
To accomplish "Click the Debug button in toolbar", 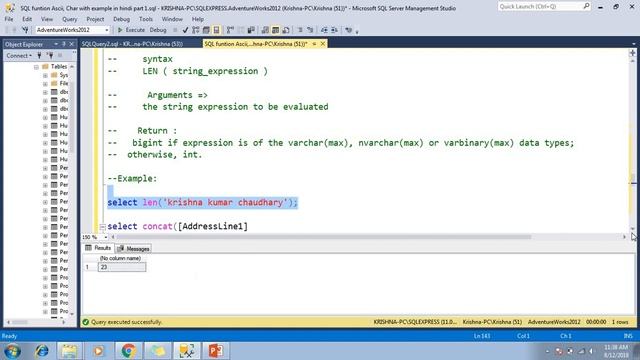I will coord(158,30).
